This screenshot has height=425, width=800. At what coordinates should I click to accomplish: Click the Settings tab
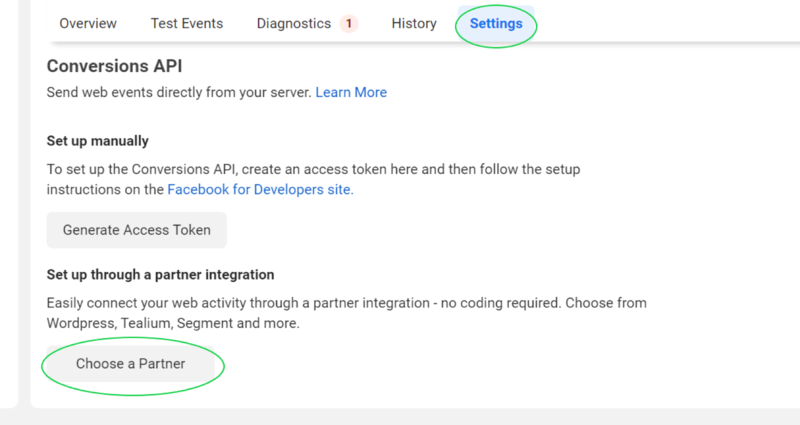tap(496, 24)
